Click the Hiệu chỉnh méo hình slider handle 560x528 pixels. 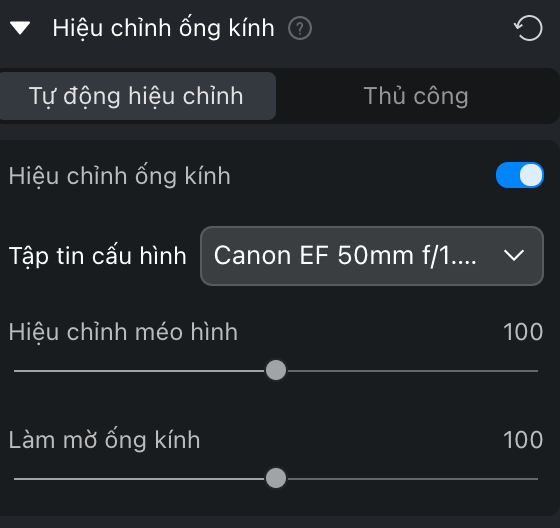coord(276,370)
